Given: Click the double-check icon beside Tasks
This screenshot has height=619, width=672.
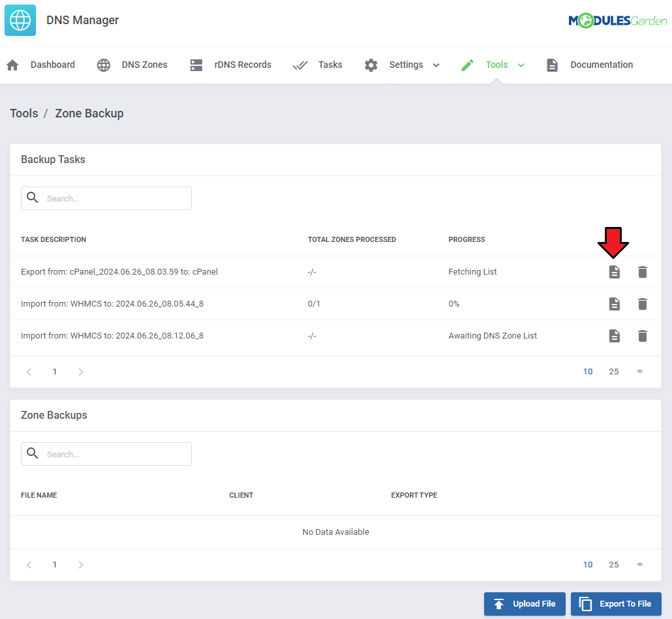Looking at the screenshot, I should point(300,65).
